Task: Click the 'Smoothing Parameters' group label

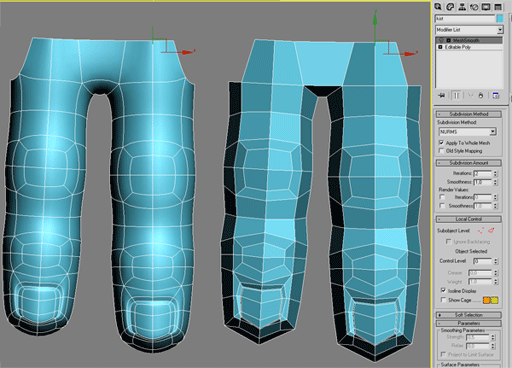Action: point(463,330)
